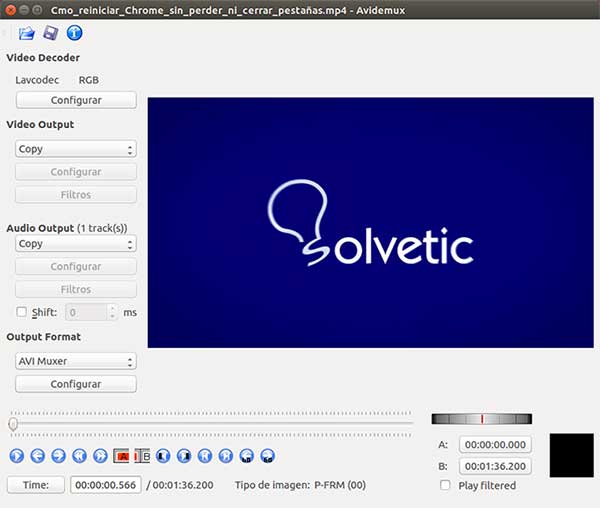This screenshot has height=508, width=600.
Task: Click Configurar under Video Output
Action: (76, 172)
